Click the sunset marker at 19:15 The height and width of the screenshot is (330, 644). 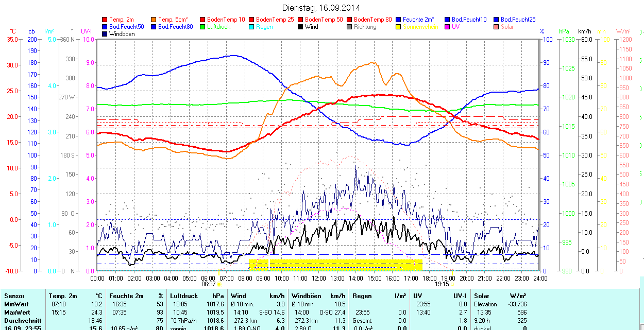452,284
